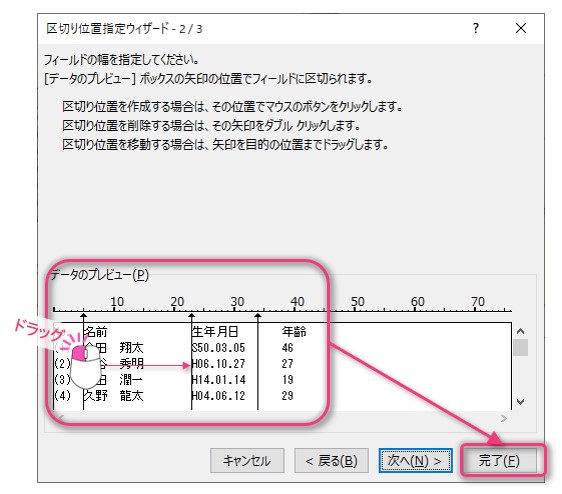Click the preview scrollbar up arrow
Image resolution: width=562 pixels, height=494 pixels.
point(520,331)
